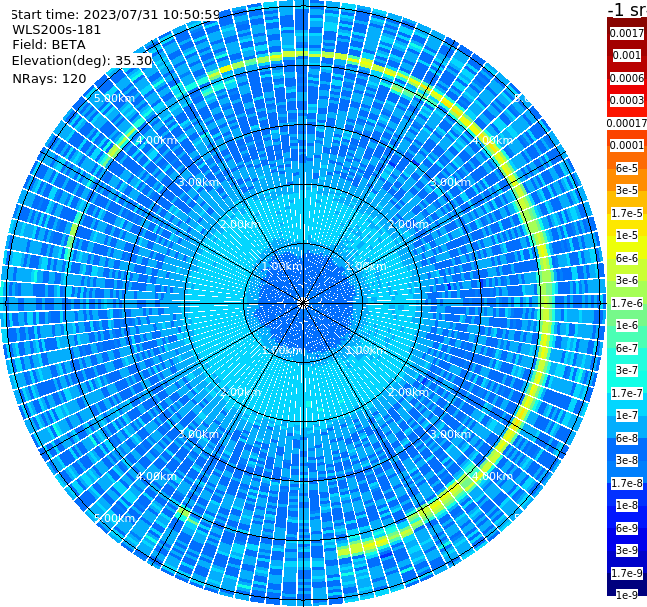Viewport: 647px width, 607px height.
Task: Select the 0.001 colorbar tick label
Action: [627, 55]
